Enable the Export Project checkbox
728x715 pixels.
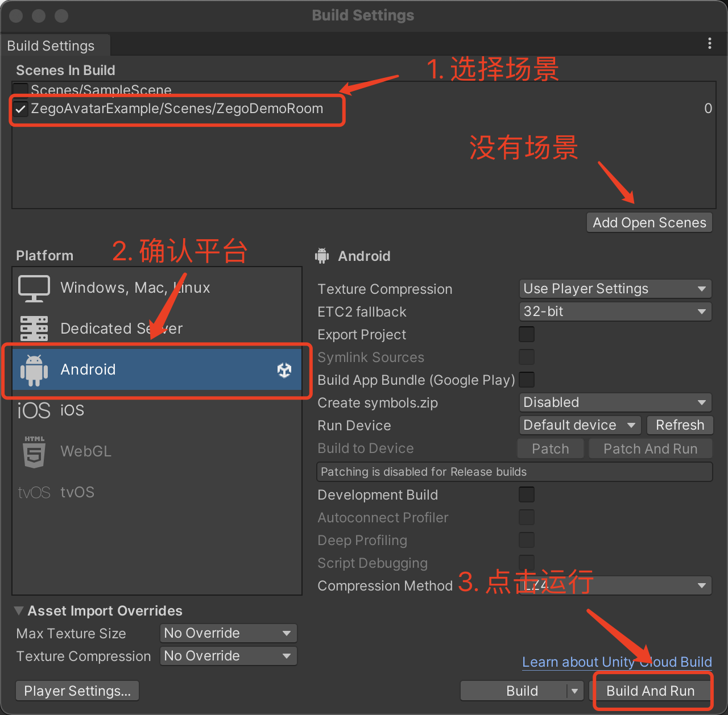click(x=527, y=334)
